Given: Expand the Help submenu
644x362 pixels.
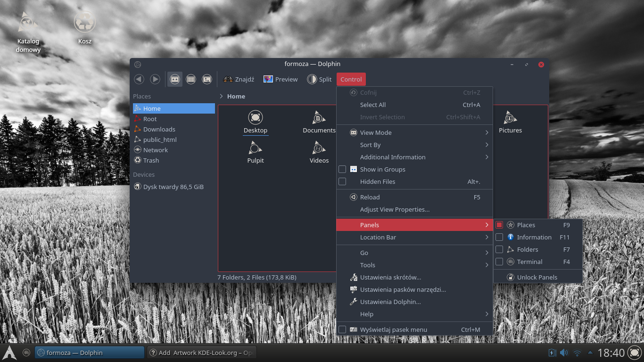Looking at the screenshot, I should coord(414,314).
